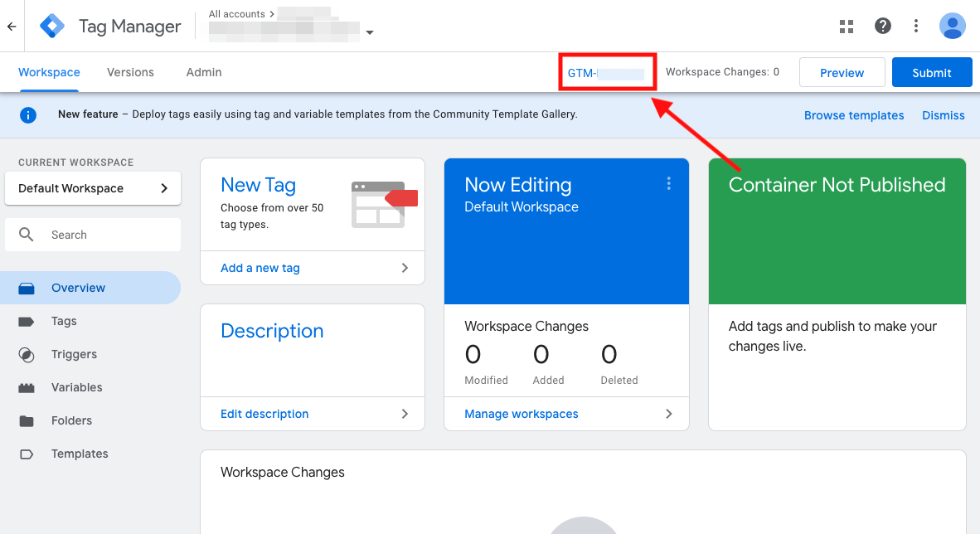Click the chevron next to Edit description
Screen dimensions: 980x534
click(x=405, y=414)
